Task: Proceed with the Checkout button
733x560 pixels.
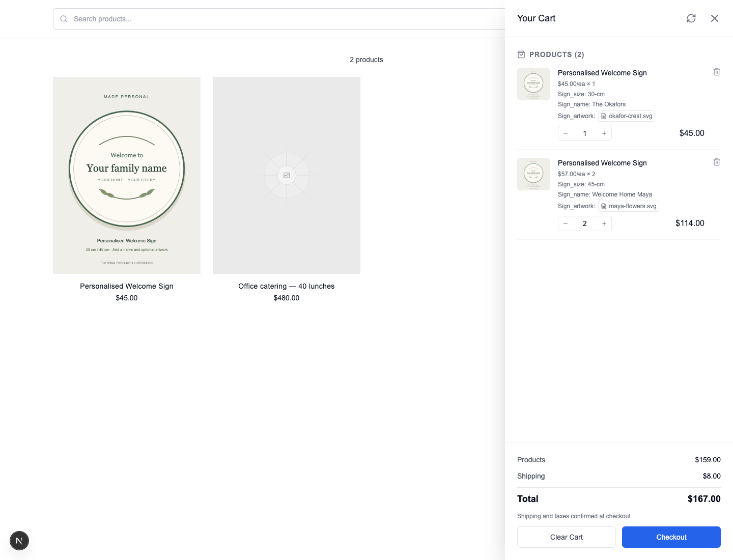Action: [x=671, y=537]
